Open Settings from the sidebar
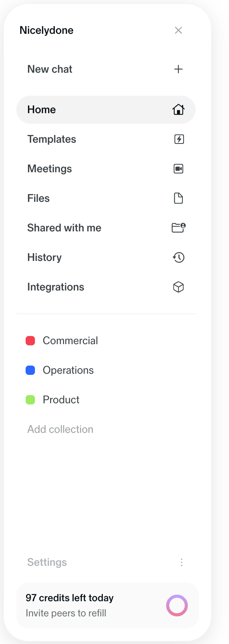 [47, 562]
